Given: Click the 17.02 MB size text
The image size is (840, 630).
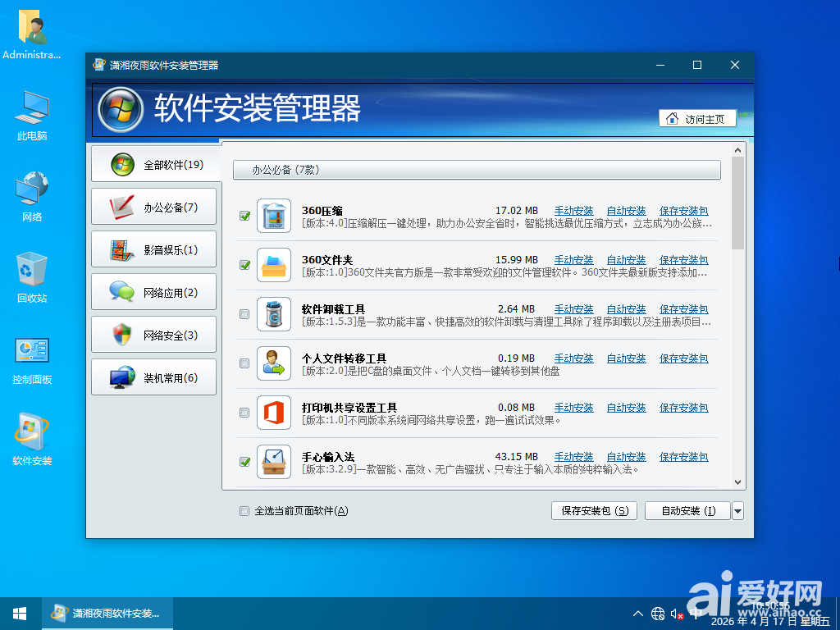Looking at the screenshot, I should 517,211.
